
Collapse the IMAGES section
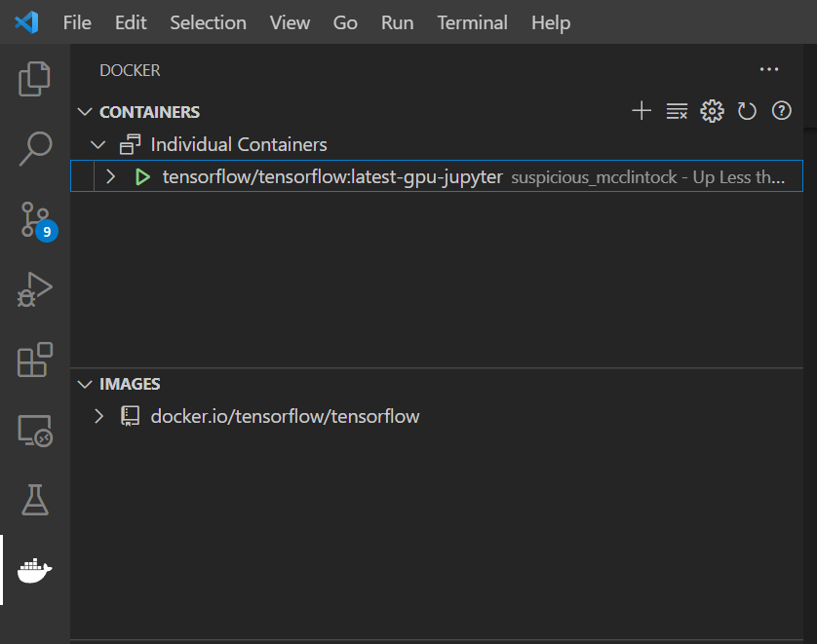85,384
